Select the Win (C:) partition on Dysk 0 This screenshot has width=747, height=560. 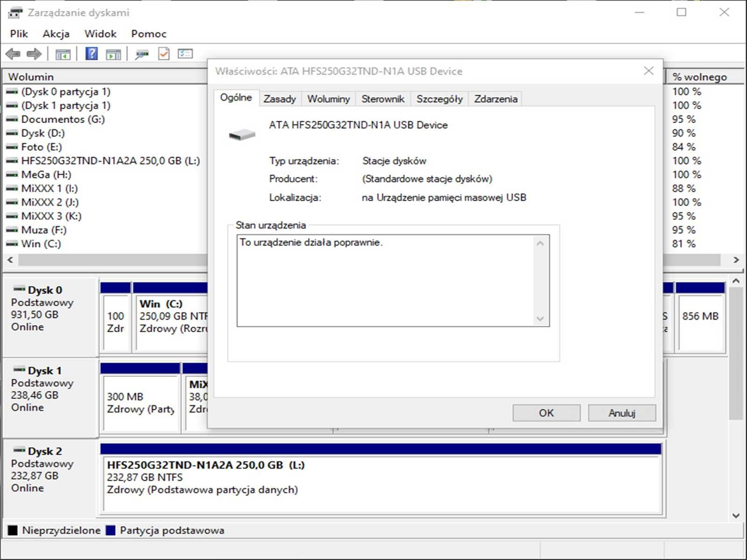pos(171,317)
